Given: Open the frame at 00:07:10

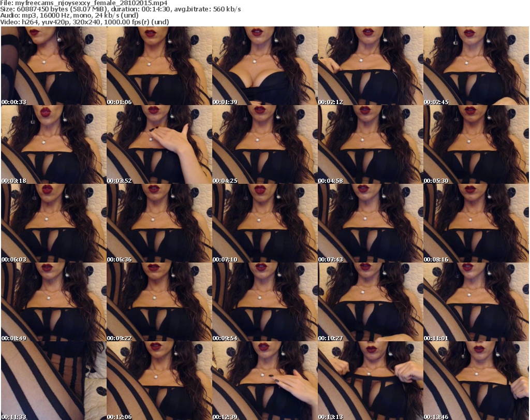Looking at the screenshot, I should point(265,223).
